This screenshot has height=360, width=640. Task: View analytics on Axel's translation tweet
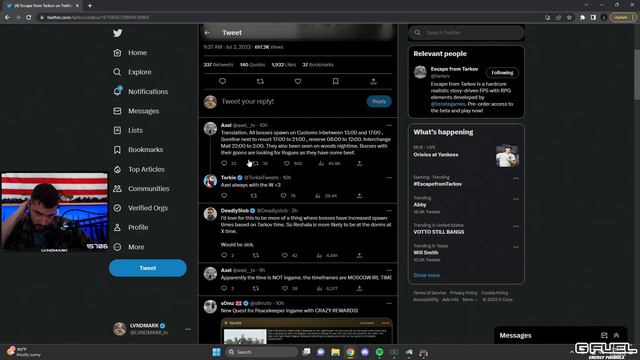coord(321,163)
